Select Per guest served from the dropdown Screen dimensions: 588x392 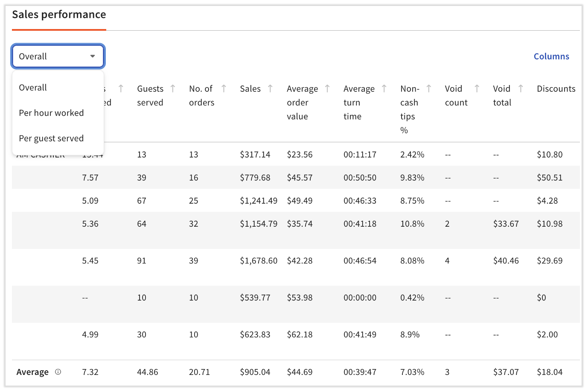[51, 138]
